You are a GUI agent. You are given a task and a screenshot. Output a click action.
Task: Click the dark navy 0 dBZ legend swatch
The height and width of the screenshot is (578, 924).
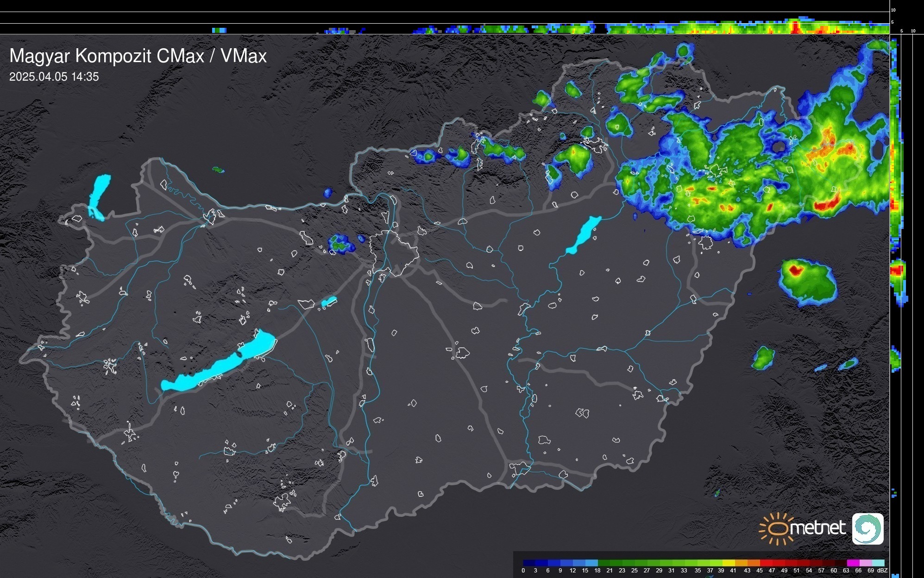tap(529, 563)
